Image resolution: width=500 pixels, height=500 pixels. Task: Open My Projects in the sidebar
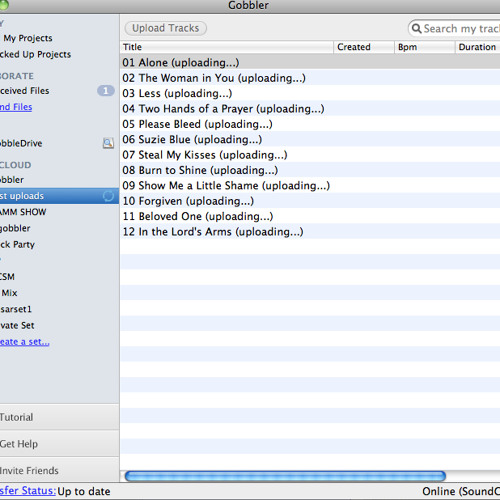click(x=28, y=38)
